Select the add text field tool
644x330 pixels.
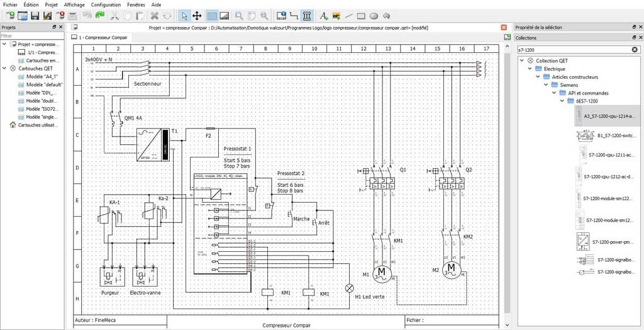point(324,15)
